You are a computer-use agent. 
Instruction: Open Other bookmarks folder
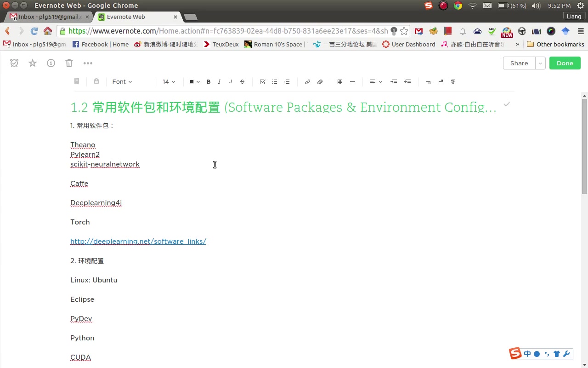point(555,44)
